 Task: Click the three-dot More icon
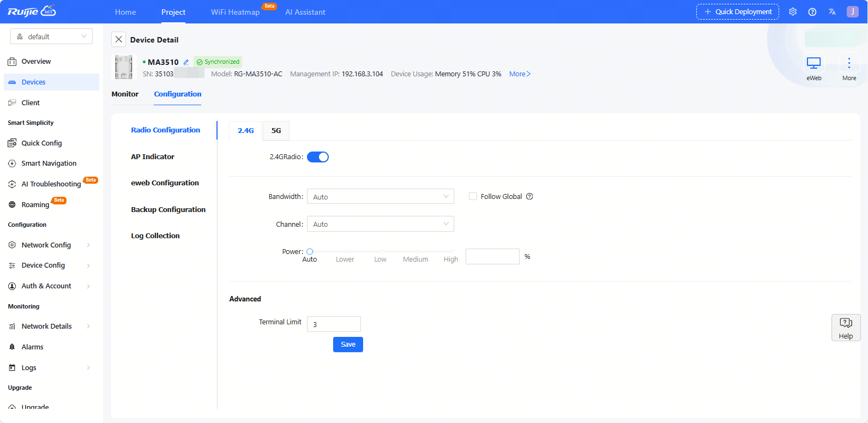849,64
